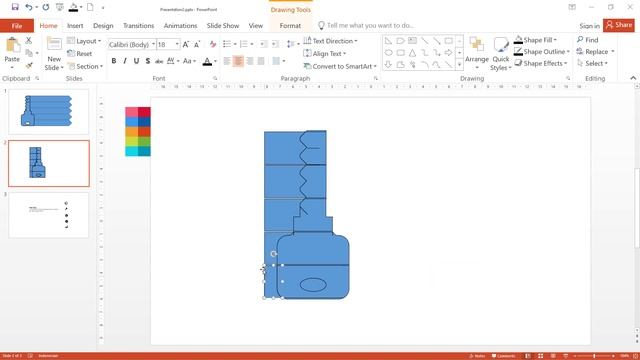Center the text alignment
Image resolution: width=640 pixels, height=360 pixels.
[x=238, y=61]
